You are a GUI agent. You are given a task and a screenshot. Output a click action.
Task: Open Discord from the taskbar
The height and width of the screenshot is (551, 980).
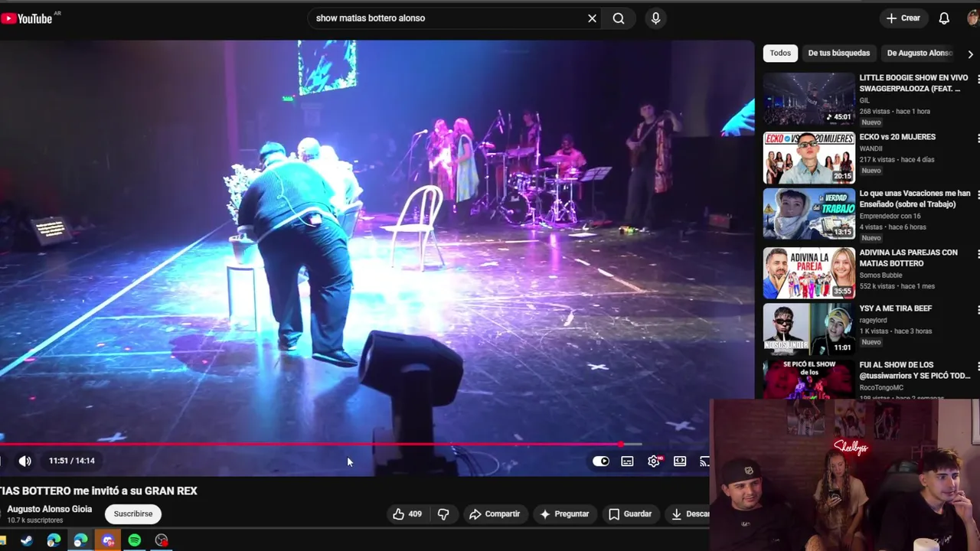coord(107,540)
